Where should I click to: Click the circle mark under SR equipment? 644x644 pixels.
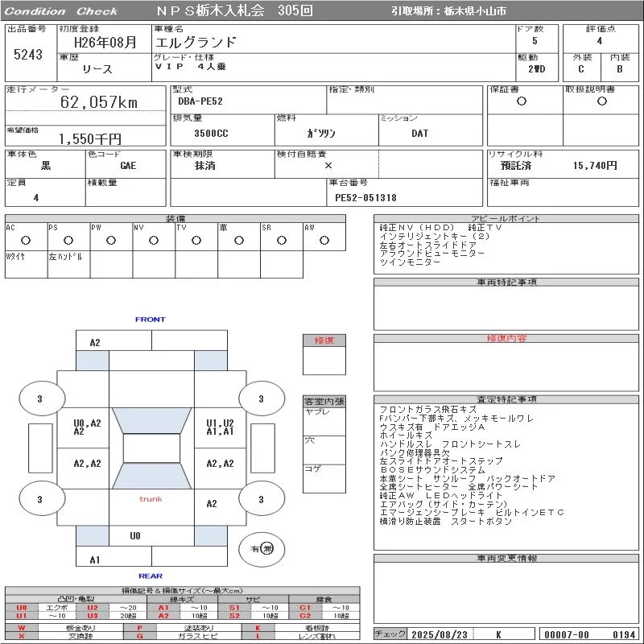point(282,240)
